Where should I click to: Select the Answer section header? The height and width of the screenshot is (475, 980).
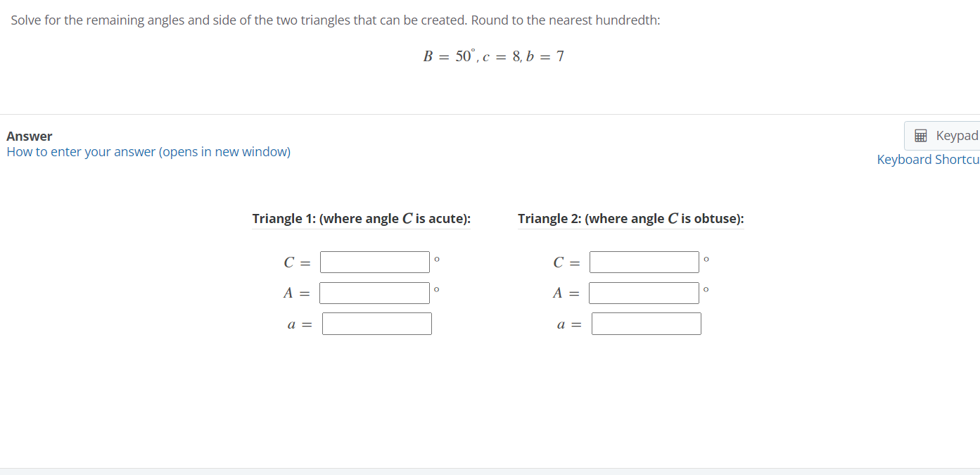click(x=29, y=136)
